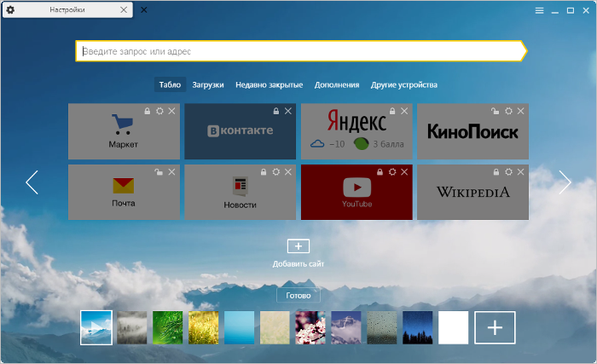
Task: Open settings gear on КиноПоиск tile
Action: pos(508,111)
